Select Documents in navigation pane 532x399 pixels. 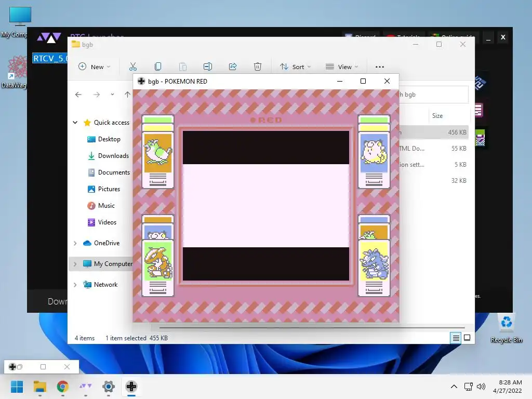coord(109,172)
